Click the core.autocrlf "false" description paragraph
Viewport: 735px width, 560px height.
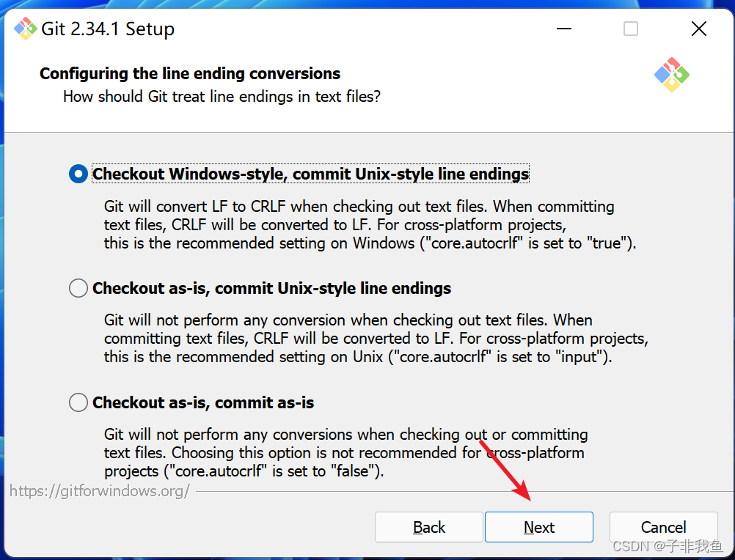[x=345, y=453]
